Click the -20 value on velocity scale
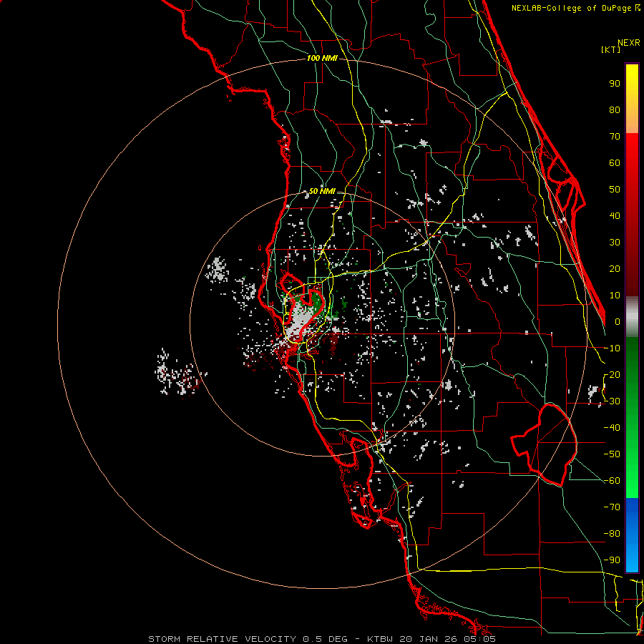The image size is (644, 644). [612, 375]
